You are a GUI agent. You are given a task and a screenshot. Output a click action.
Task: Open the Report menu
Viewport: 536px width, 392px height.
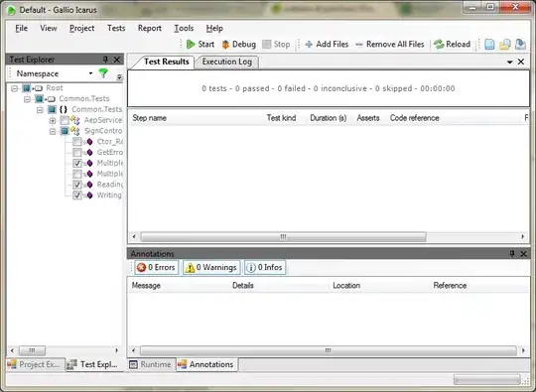tap(149, 28)
